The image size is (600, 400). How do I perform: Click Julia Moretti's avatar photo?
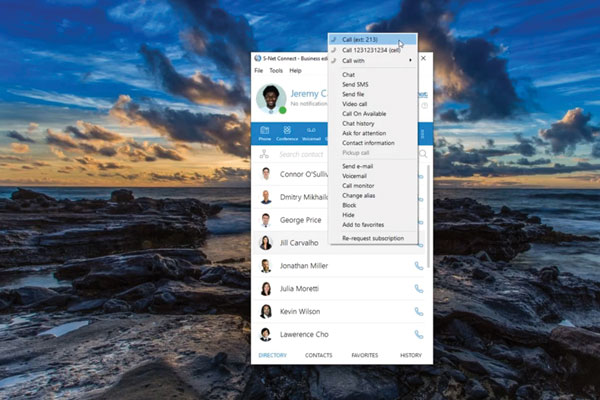point(266,289)
